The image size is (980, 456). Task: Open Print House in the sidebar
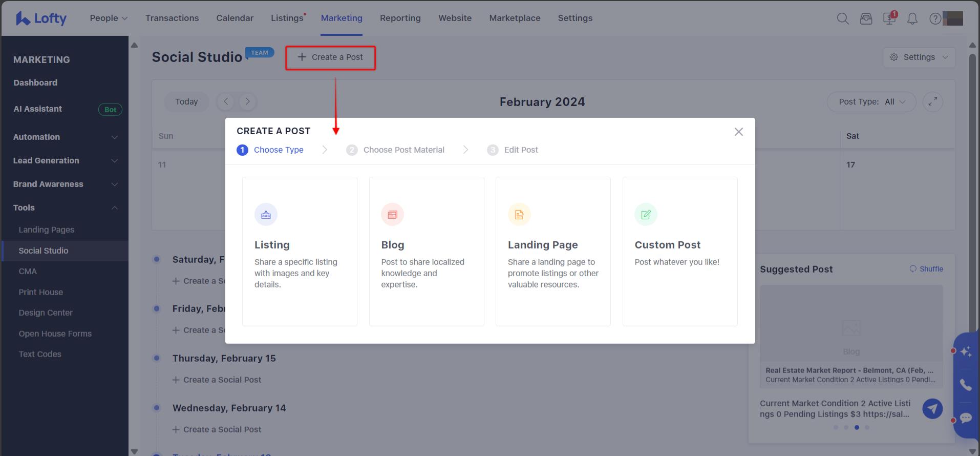[41, 292]
